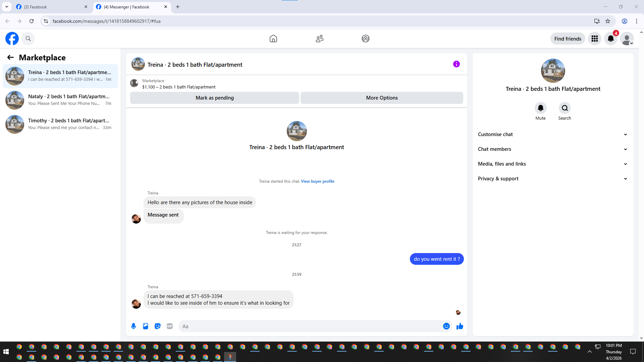Open the $1,100 Marketplace listing link

[179, 87]
